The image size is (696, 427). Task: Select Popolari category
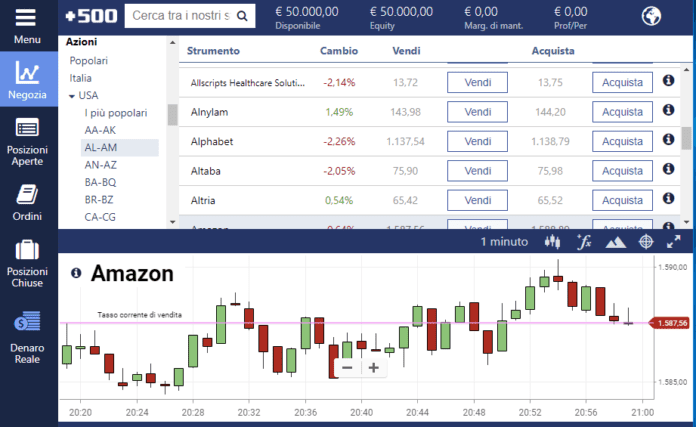pyautogui.click(x=89, y=61)
